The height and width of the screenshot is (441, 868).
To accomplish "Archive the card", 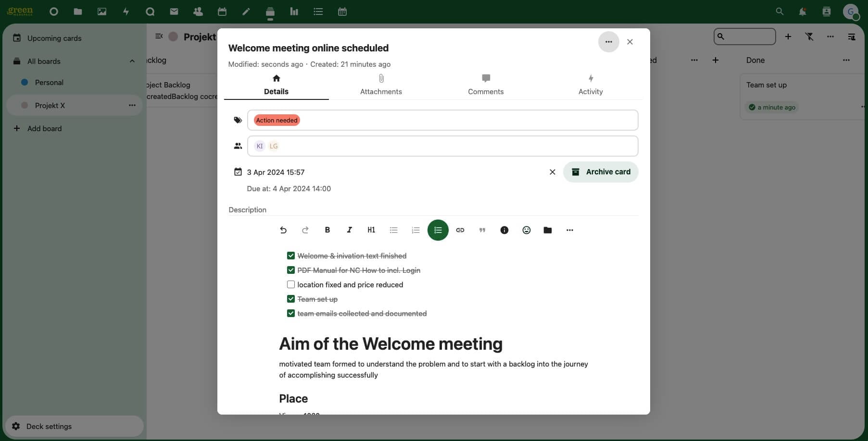I will coord(600,172).
